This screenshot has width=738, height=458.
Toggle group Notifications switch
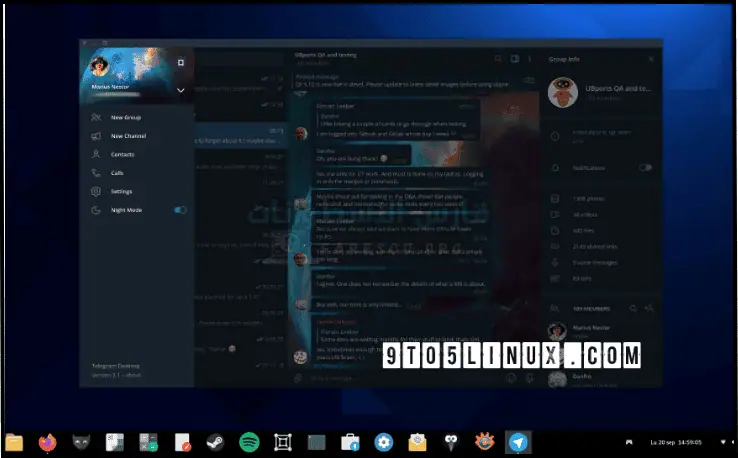pyautogui.click(x=645, y=167)
